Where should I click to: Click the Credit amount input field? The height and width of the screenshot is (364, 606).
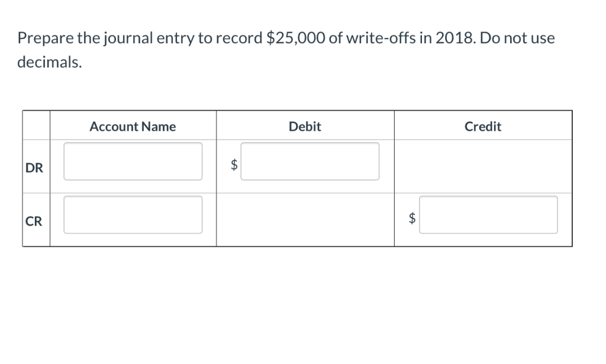click(488, 215)
